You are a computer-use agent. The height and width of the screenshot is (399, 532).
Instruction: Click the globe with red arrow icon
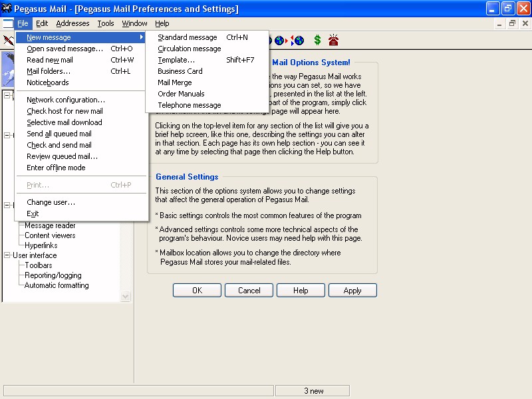(x=280, y=41)
